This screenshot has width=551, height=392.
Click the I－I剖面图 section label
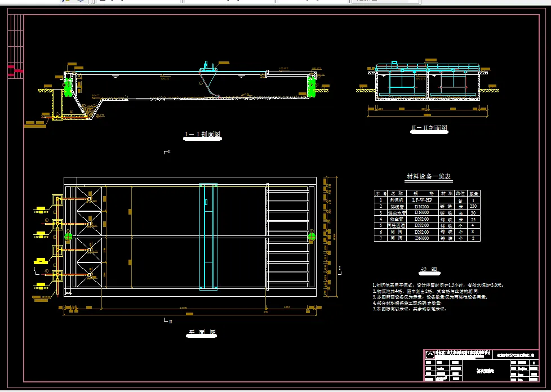click(x=202, y=134)
